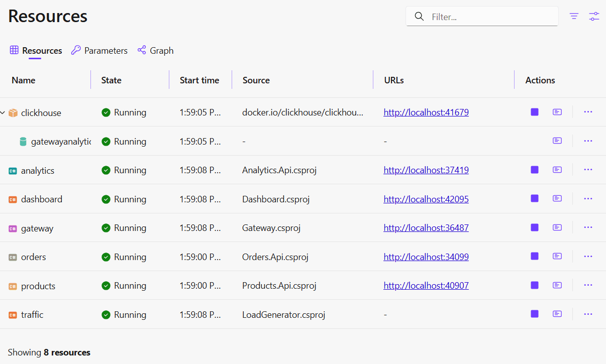Open console logs for gatewayanalytics database
Viewport: 606px width, 364px height.
pos(557,141)
